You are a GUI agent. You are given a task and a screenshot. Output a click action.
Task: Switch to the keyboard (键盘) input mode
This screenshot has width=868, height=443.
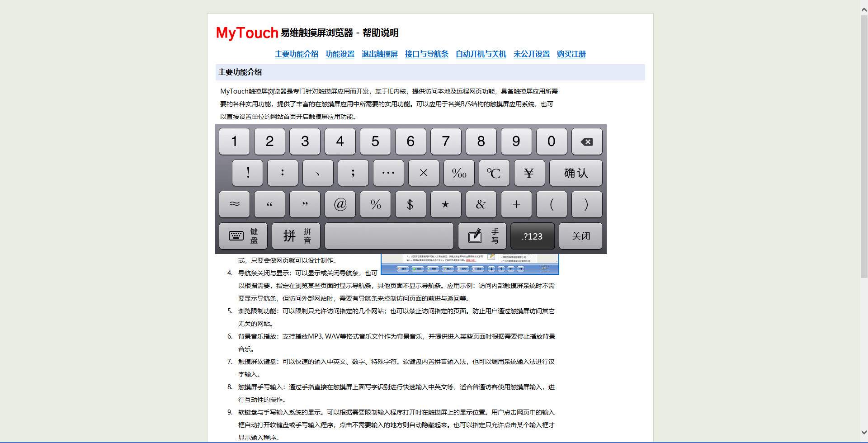pyautogui.click(x=243, y=236)
